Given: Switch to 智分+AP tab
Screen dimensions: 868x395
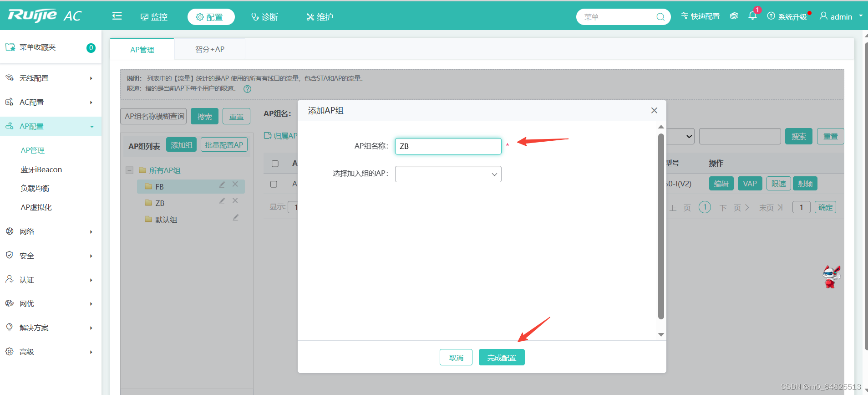Looking at the screenshot, I should click(210, 49).
